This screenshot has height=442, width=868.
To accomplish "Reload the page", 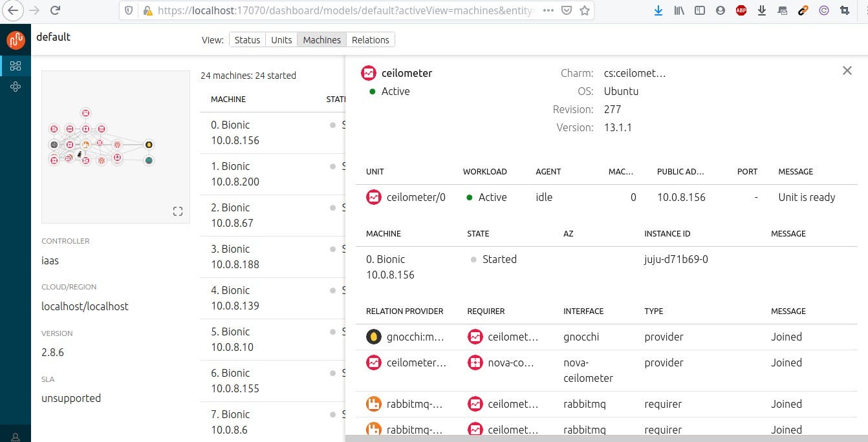I will [x=56, y=10].
